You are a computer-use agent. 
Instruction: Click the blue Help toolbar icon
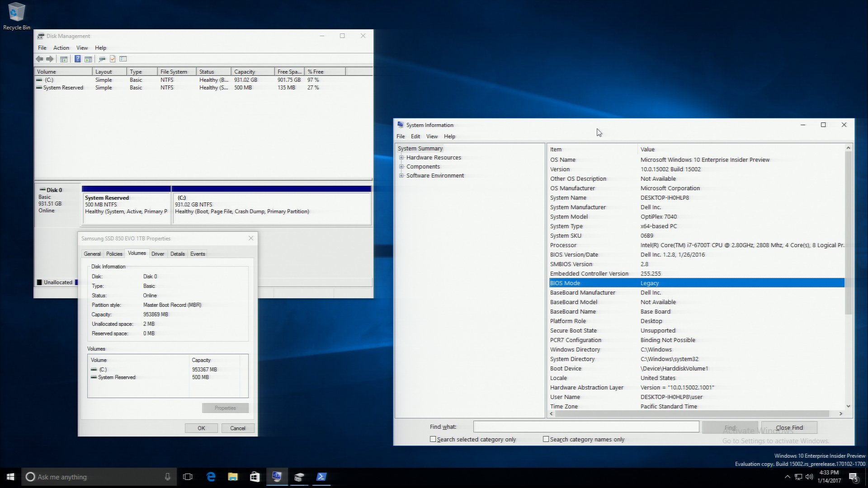(77, 59)
